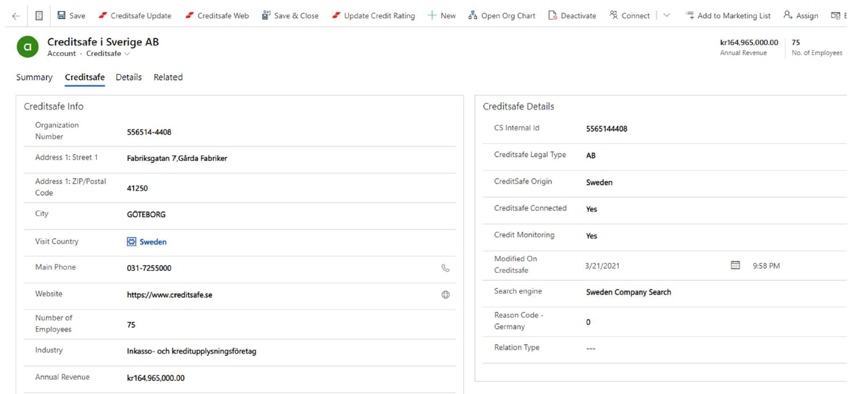The width and height of the screenshot is (868, 394).
Task: Click the Credit Monitoring Yes value
Action: [591, 236]
